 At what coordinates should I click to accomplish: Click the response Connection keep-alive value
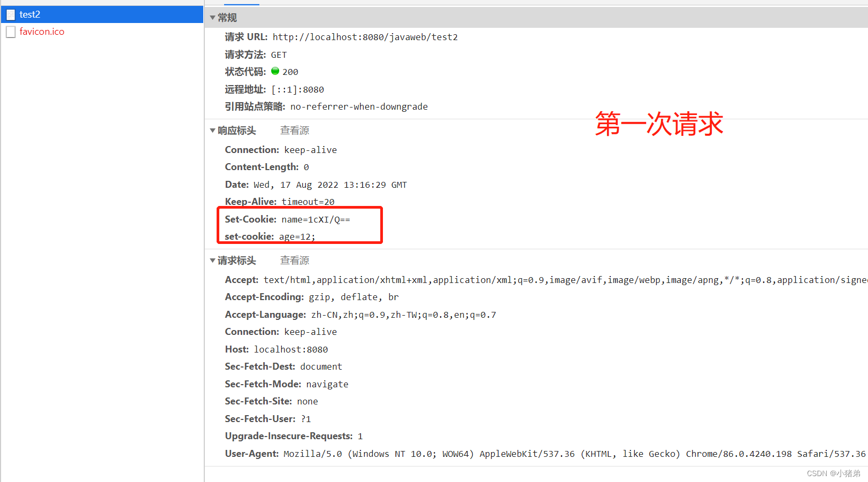coord(311,150)
